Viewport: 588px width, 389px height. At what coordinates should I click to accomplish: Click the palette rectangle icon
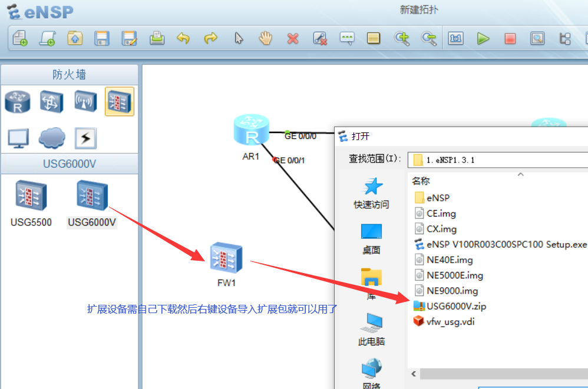coord(374,38)
